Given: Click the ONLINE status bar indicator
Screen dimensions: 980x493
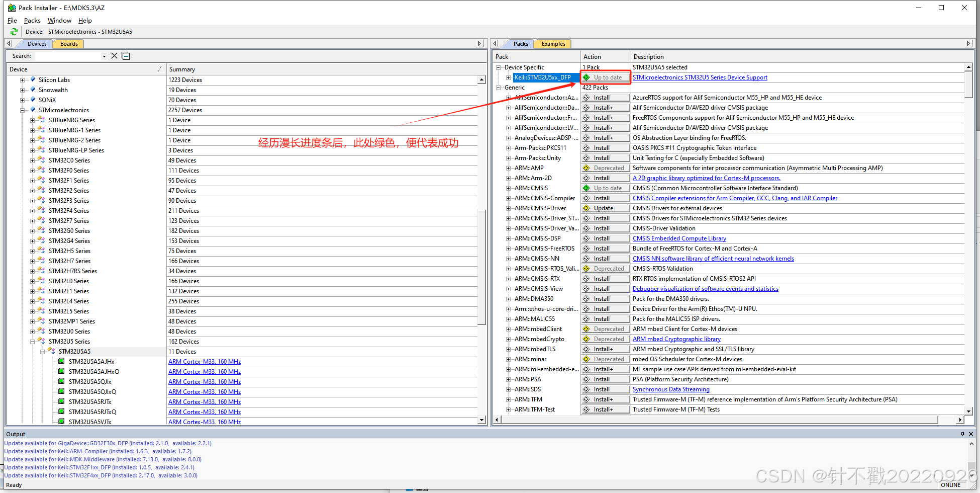Looking at the screenshot, I should (950, 485).
